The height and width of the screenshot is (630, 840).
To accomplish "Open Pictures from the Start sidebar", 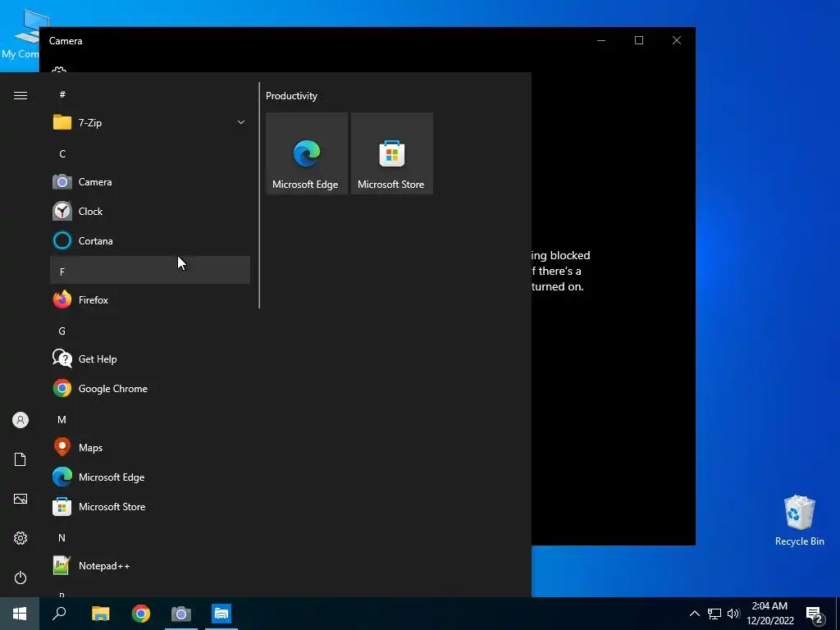I will 21,499.
